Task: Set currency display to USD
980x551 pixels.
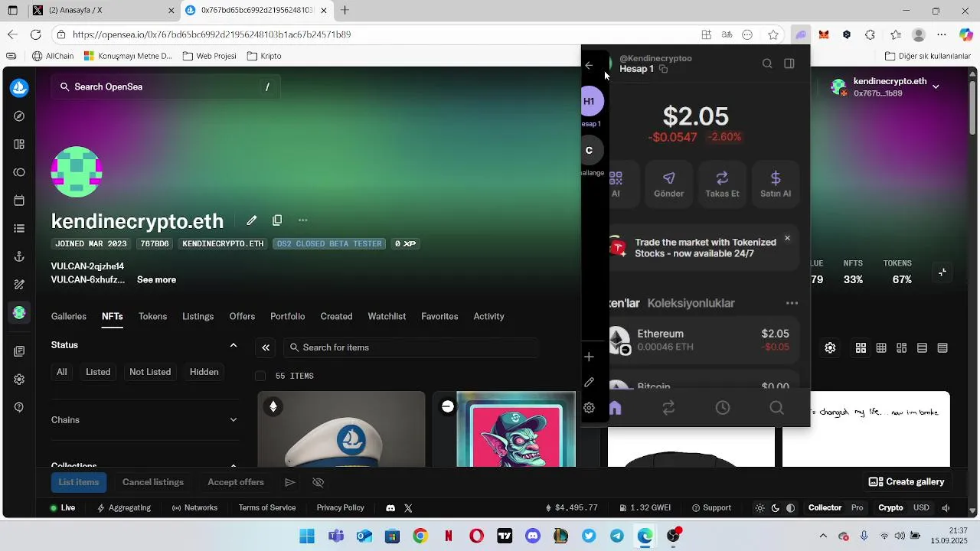Action: pos(921,508)
